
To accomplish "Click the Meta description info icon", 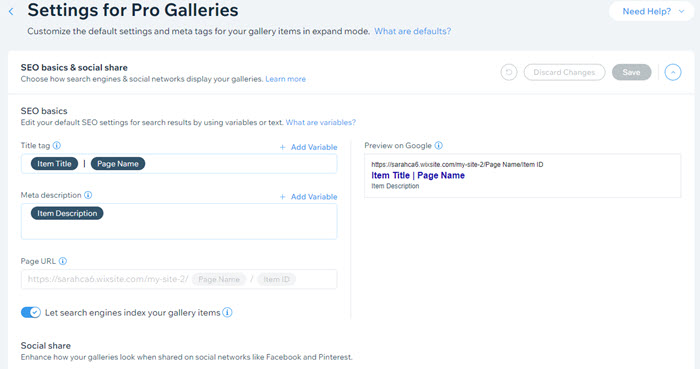I will coord(88,195).
